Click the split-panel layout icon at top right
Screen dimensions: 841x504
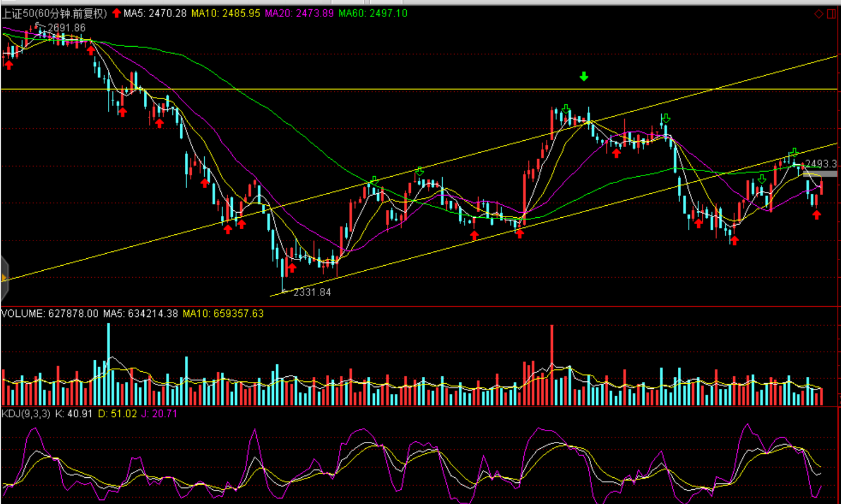tap(831, 14)
